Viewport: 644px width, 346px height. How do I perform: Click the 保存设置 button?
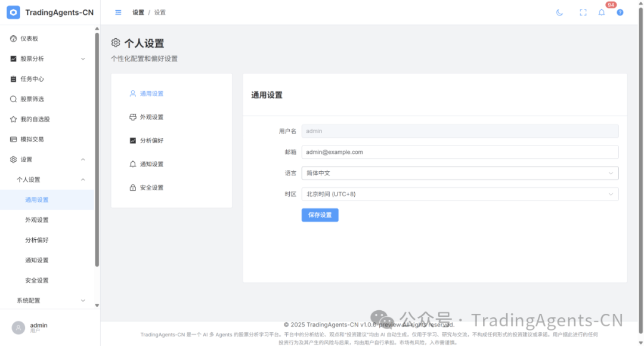click(x=320, y=215)
